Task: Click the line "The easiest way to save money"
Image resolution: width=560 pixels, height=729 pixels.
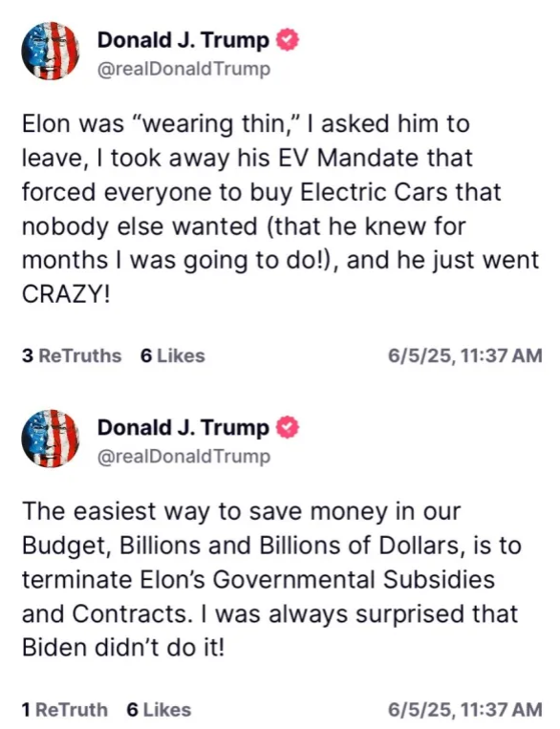Action: [x=242, y=511]
